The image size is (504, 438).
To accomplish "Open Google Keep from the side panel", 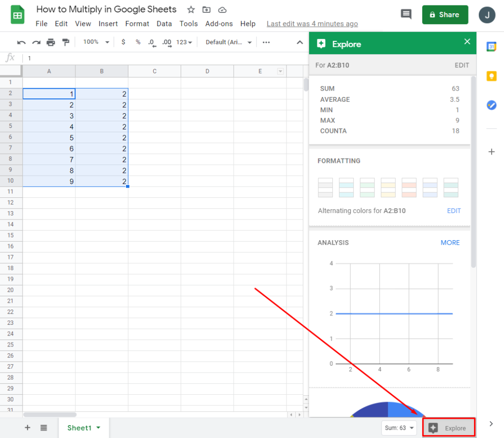I will point(492,76).
